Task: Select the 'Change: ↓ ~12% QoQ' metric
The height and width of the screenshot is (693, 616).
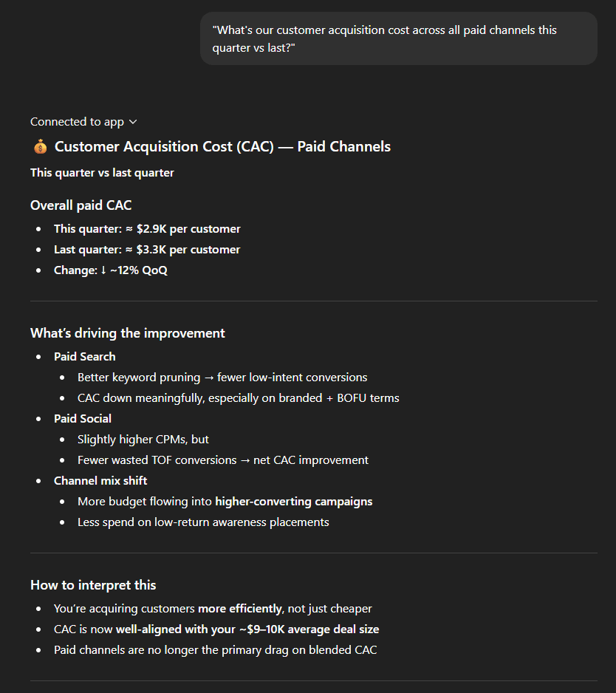Action: tap(110, 270)
